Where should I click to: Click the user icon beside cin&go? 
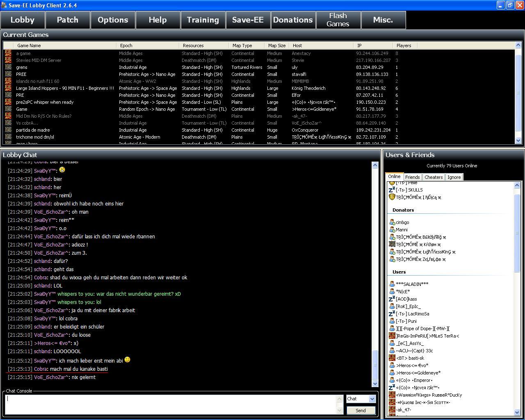(392, 222)
